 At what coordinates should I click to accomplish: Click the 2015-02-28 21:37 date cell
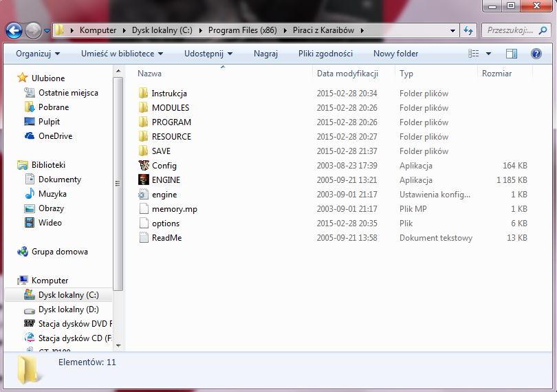(347, 151)
